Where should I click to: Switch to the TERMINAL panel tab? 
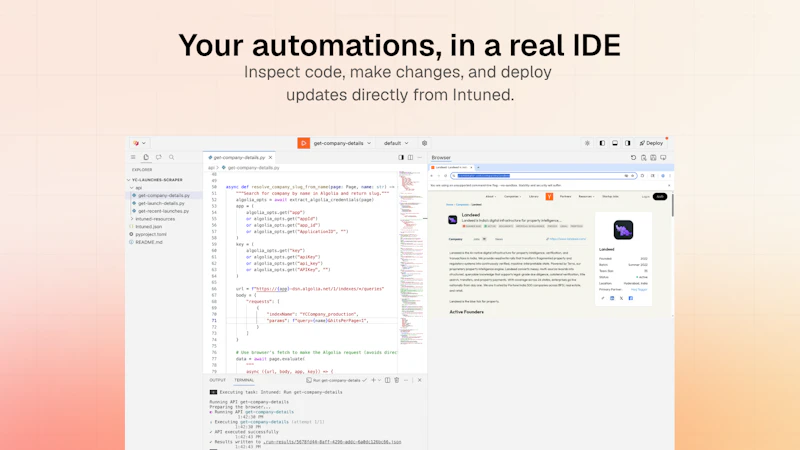point(244,380)
